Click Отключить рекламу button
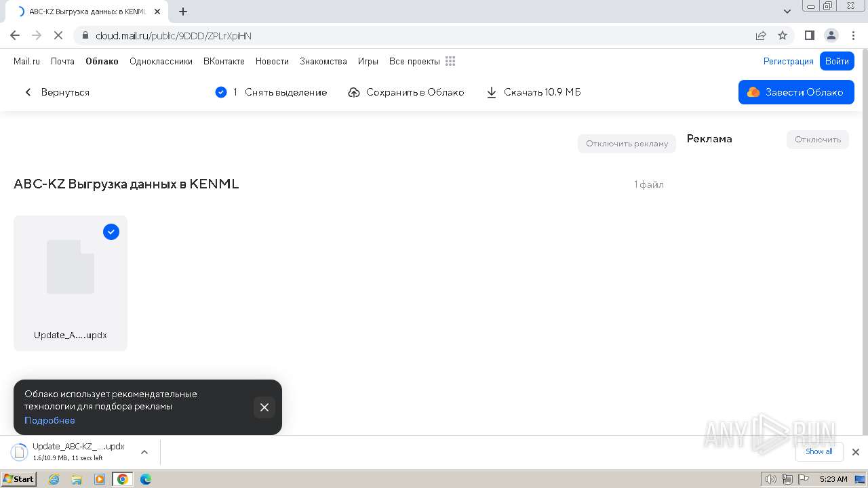 (627, 144)
